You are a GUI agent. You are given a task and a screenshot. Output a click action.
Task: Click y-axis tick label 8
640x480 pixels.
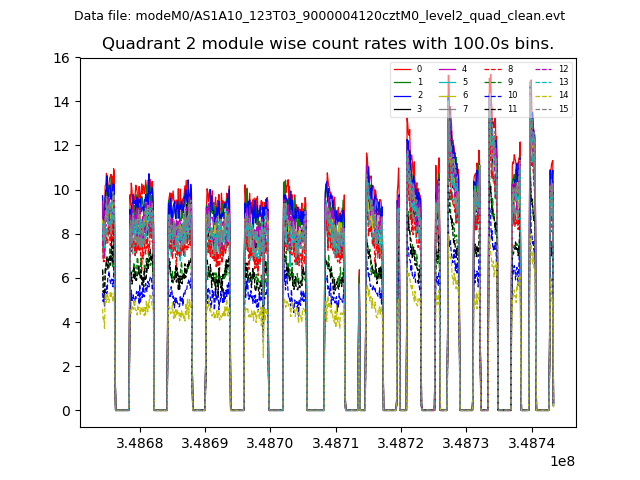(x=66, y=234)
